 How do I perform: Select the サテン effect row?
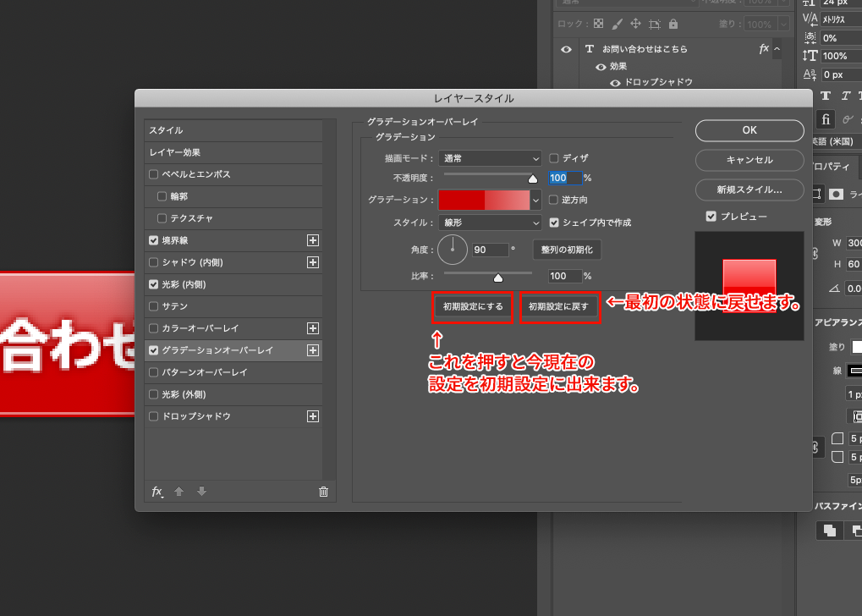pyautogui.click(x=233, y=306)
